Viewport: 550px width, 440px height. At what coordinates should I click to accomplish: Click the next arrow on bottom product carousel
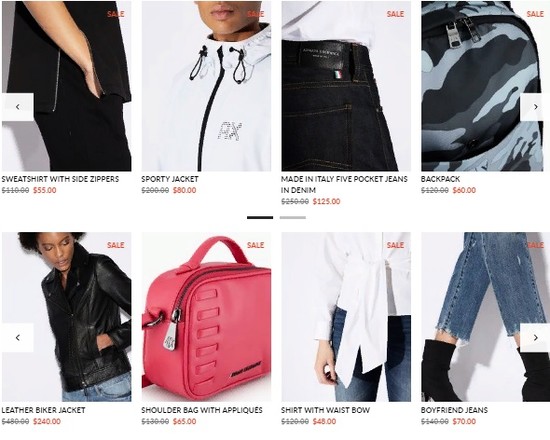click(x=535, y=338)
